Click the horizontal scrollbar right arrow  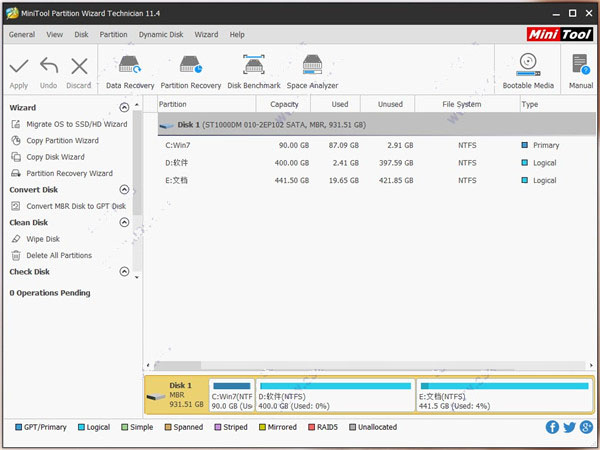(x=591, y=365)
